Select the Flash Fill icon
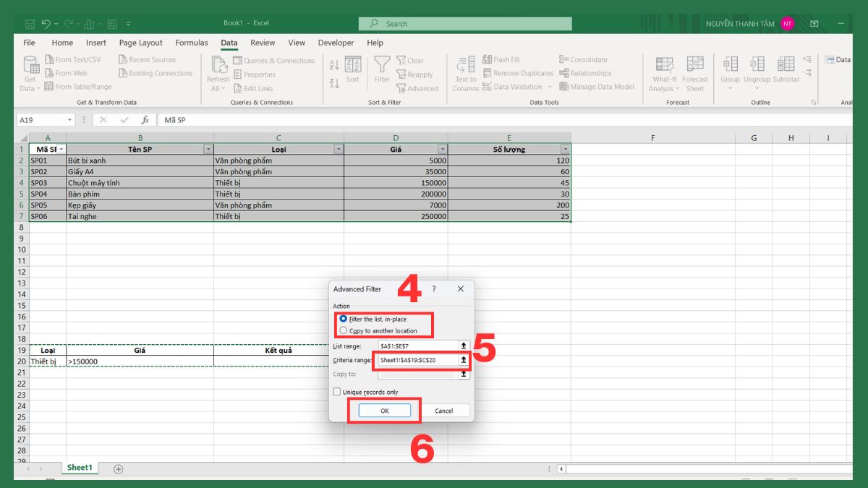Image resolution: width=868 pixels, height=488 pixels. (x=487, y=59)
